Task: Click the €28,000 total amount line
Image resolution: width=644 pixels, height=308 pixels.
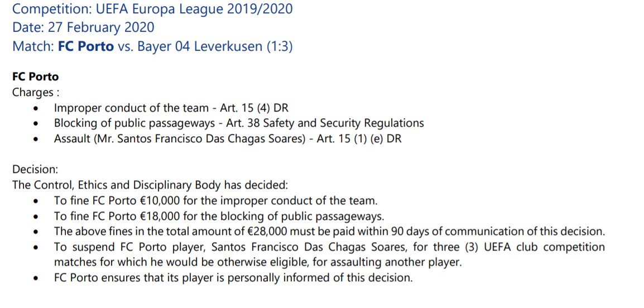Action: pos(329,231)
